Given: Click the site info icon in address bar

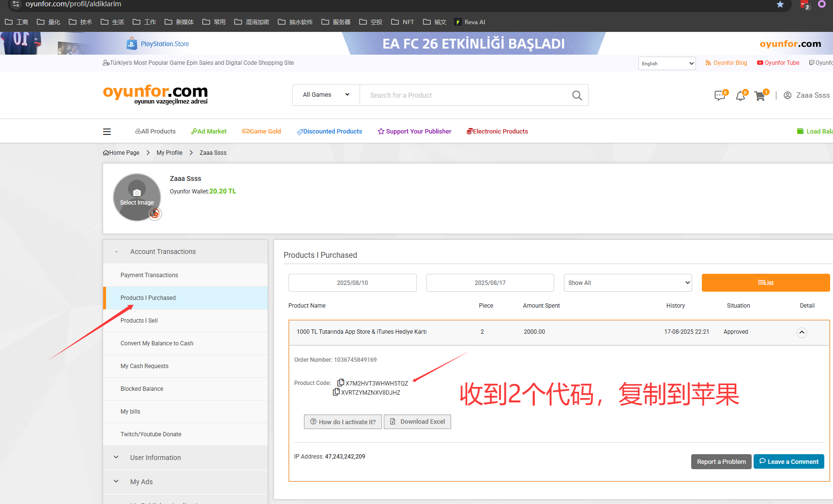Looking at the screenshot, I should pos(16,4).
